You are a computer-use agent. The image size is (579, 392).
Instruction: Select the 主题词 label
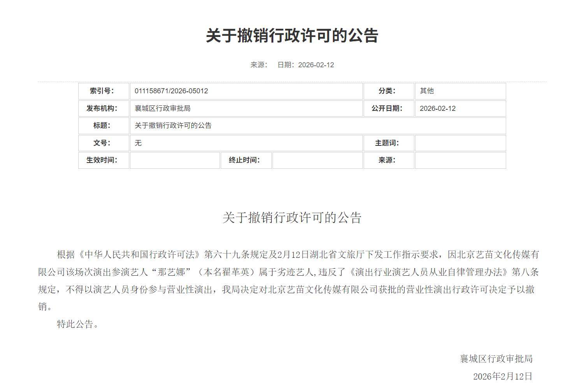click(x=387, y=143)
